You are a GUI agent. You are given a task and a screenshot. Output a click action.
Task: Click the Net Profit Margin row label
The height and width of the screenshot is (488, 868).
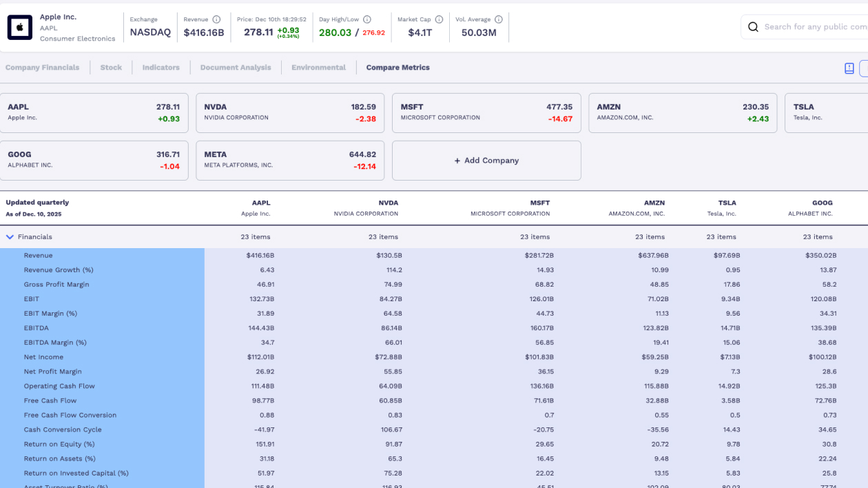[x=53, y=372]
